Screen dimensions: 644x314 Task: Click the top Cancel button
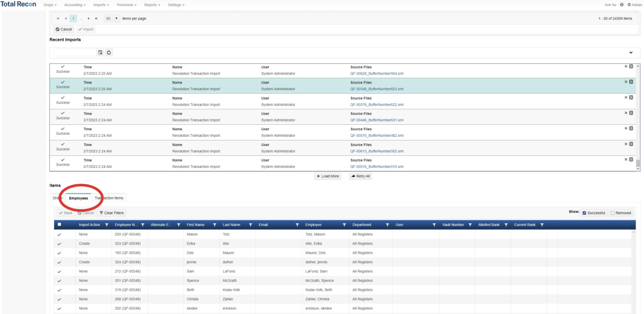tap(64, 29)
